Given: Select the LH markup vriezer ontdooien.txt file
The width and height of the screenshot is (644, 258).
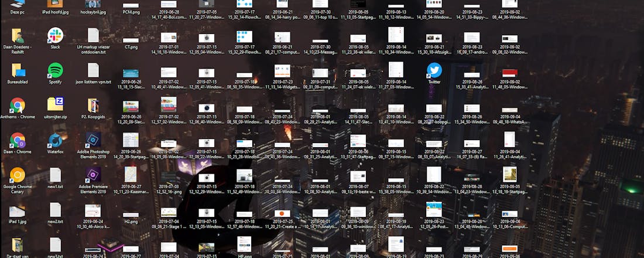Looking at the screenshot, I should click(93, 35).
